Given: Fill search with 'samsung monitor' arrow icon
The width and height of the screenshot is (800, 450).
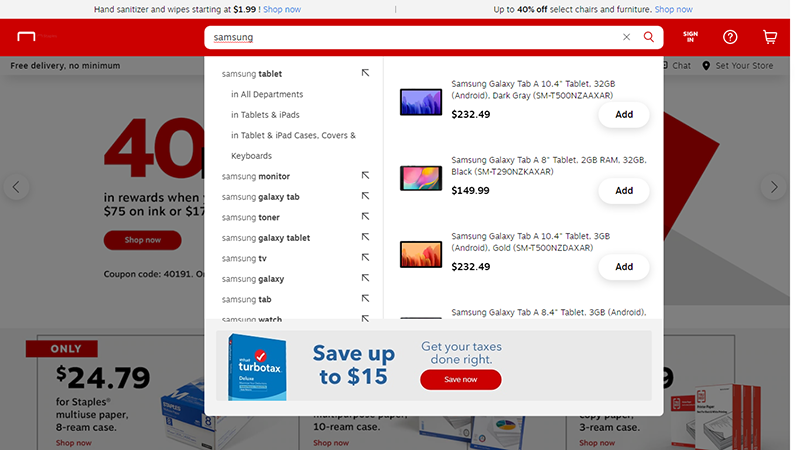Looking at the screenshot, I should [x=366, y=176].
